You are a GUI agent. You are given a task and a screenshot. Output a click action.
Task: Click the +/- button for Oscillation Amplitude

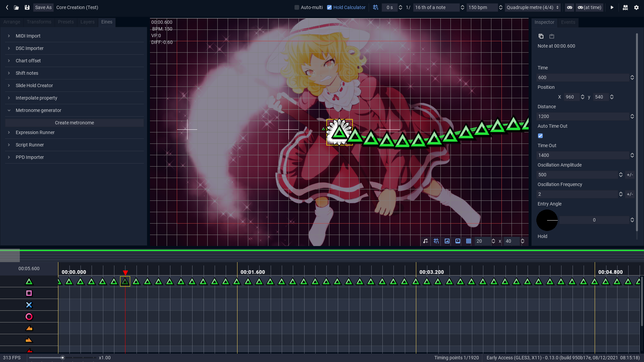click(630, 175)
